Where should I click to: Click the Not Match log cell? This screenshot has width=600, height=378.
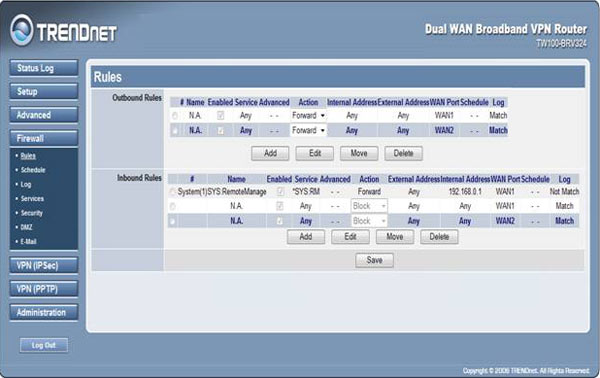point(564,191)
